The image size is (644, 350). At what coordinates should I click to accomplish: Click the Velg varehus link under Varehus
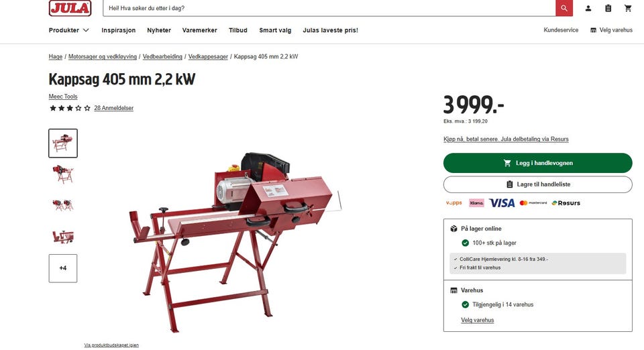point(477,320)
